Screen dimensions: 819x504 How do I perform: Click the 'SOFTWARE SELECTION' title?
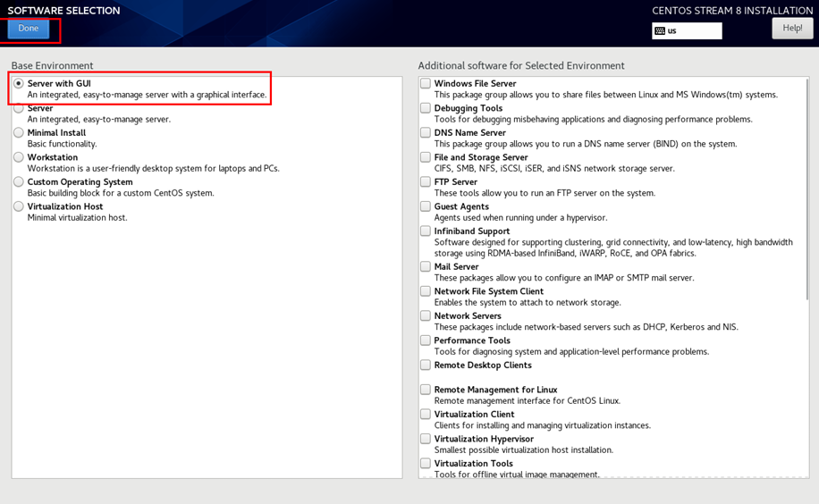click(x=63, y=11)
